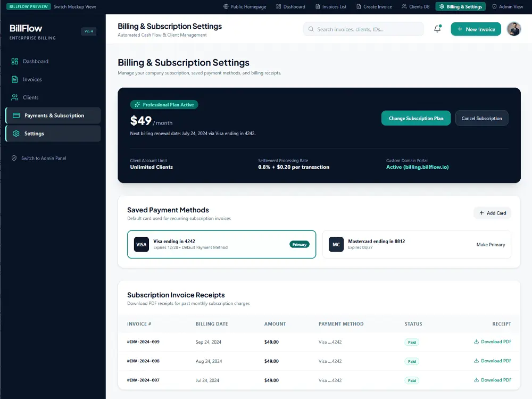Click the credit card icon for Payments & Subscription

pos(16,115)
